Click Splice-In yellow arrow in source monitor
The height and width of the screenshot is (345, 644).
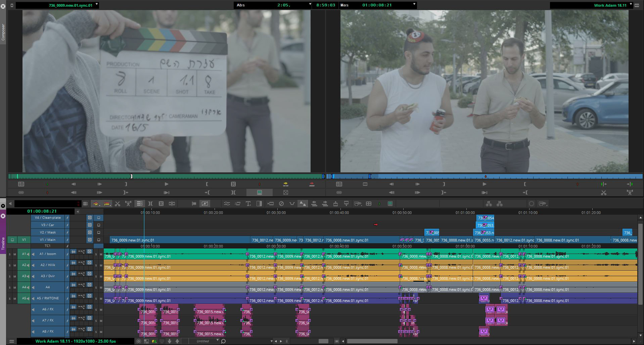click(x=285, y=184)
